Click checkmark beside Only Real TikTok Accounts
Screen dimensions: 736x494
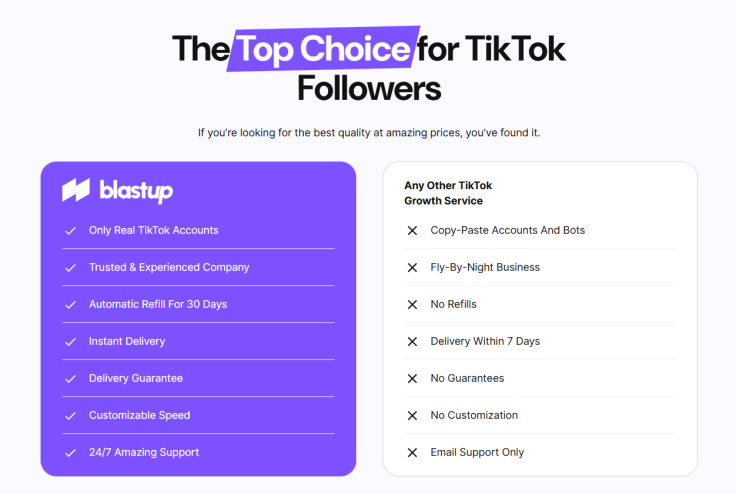click(70, 231)
